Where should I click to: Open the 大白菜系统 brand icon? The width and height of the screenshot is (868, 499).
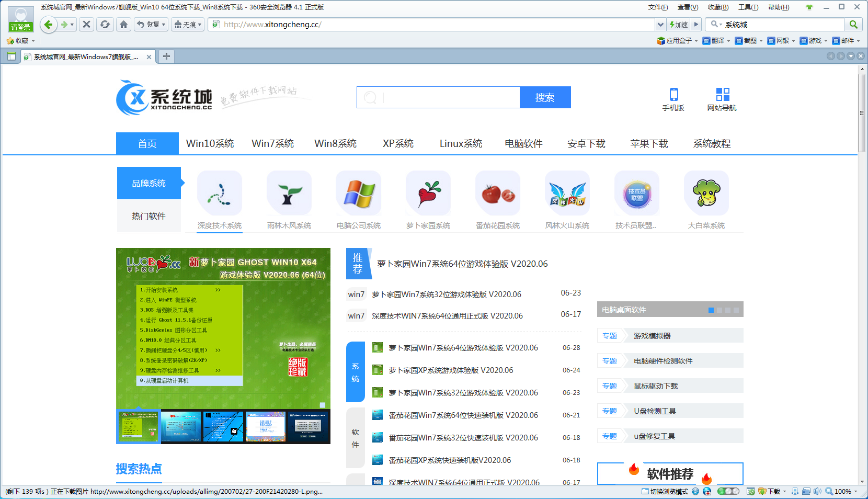click(706, 193)
